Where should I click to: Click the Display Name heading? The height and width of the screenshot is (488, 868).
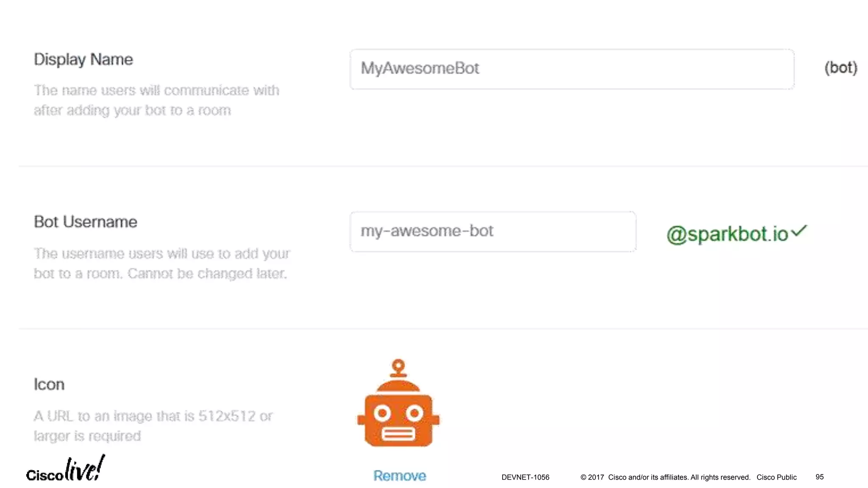[x=83, y=60]
